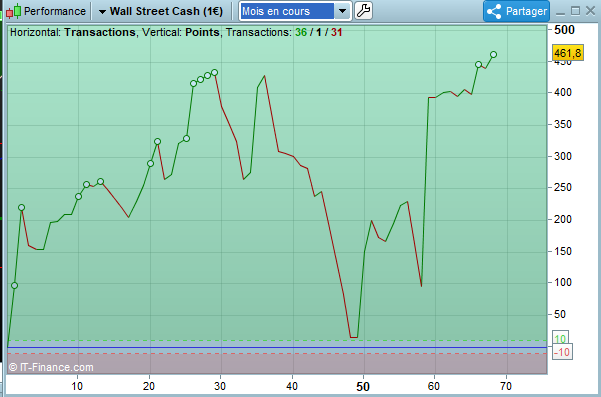The image size is (601, 397).
Task: Click the first equity marker near 100
Action: (15, 285)
